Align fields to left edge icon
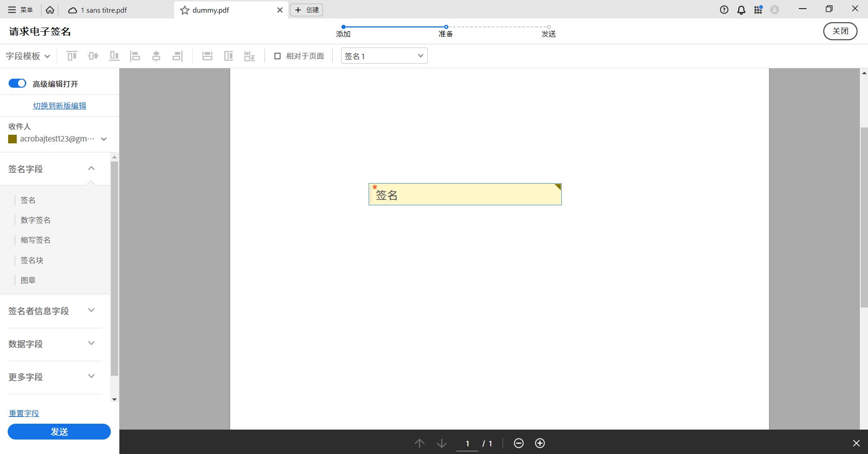 (135, 56)
